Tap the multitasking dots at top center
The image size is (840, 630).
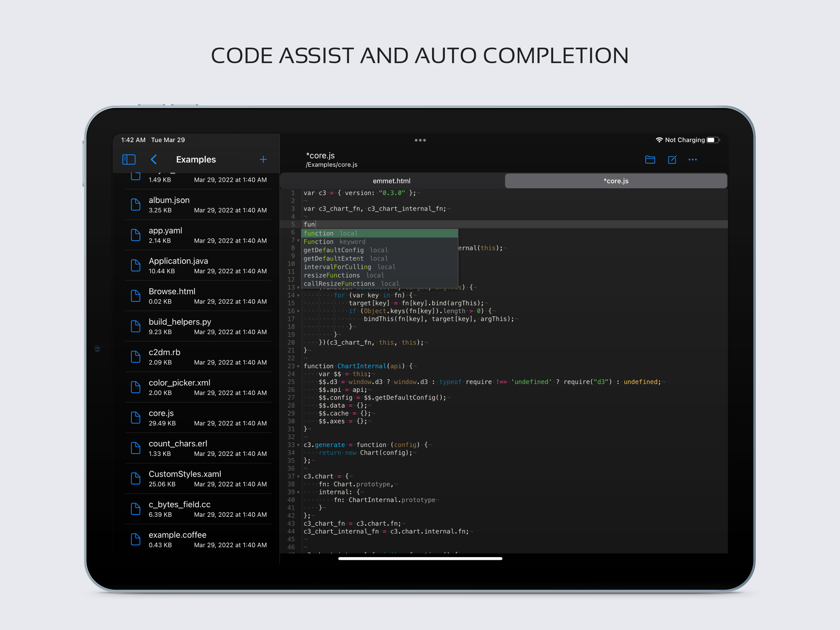click(x=420, y=140)
